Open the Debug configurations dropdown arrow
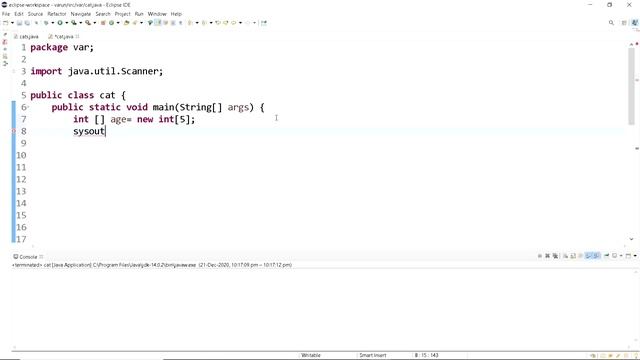 [52, 23]
